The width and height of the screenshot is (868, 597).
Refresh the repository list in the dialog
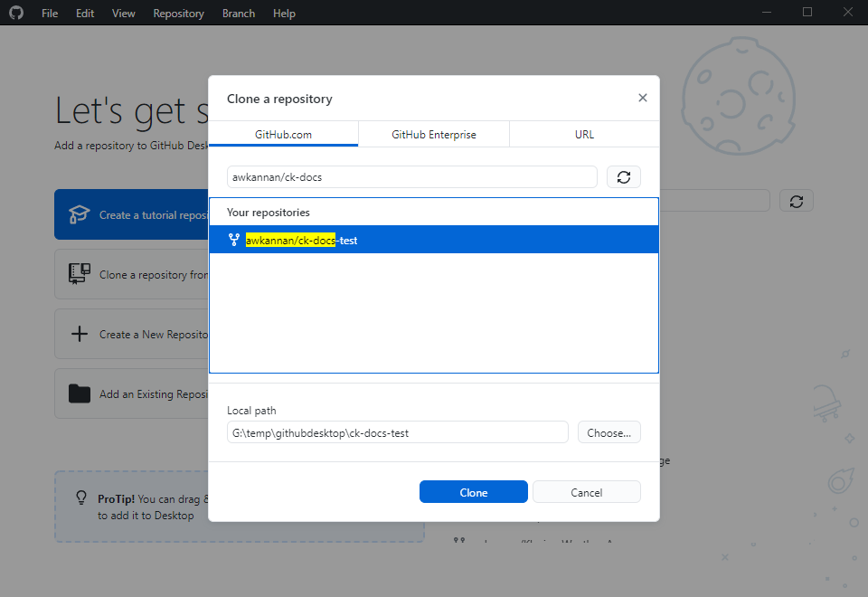[x=623, y=177]
